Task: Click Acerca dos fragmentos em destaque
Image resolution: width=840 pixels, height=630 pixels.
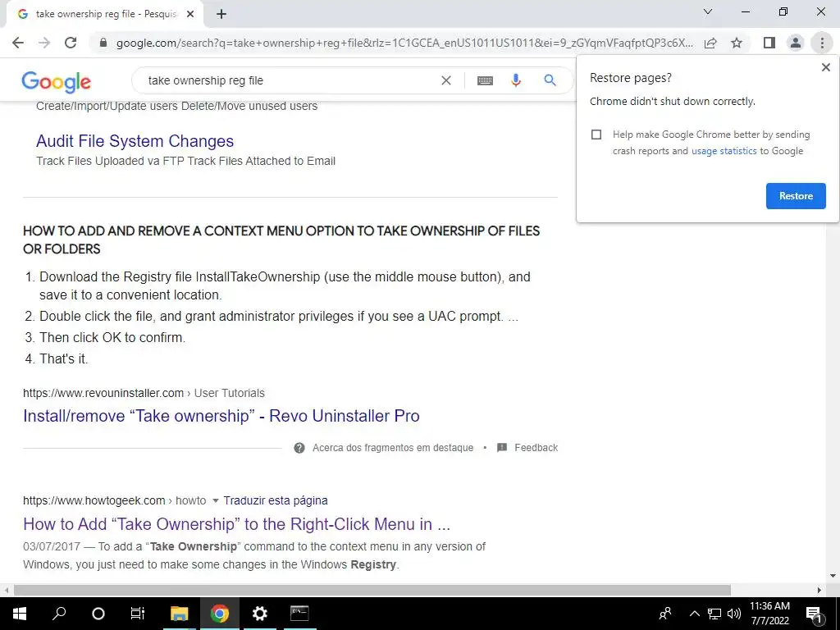Action: [393, 448]
